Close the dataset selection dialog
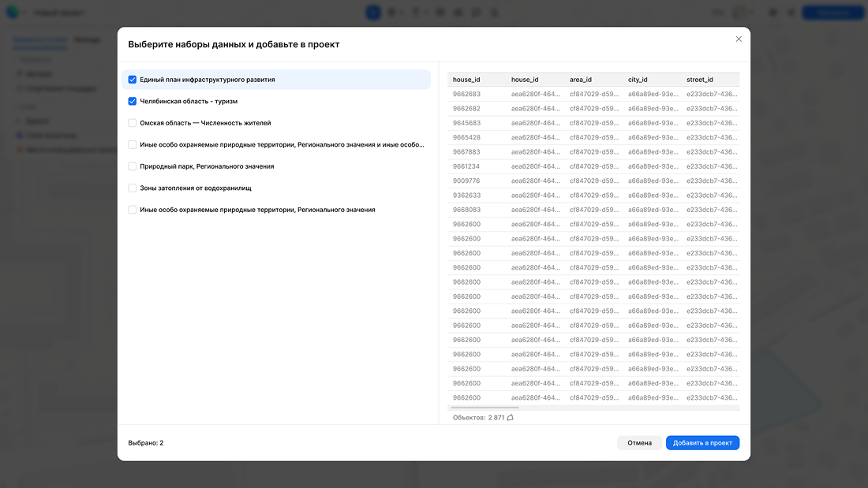Screen dimensions: 868x488 [x=739, y=39]
